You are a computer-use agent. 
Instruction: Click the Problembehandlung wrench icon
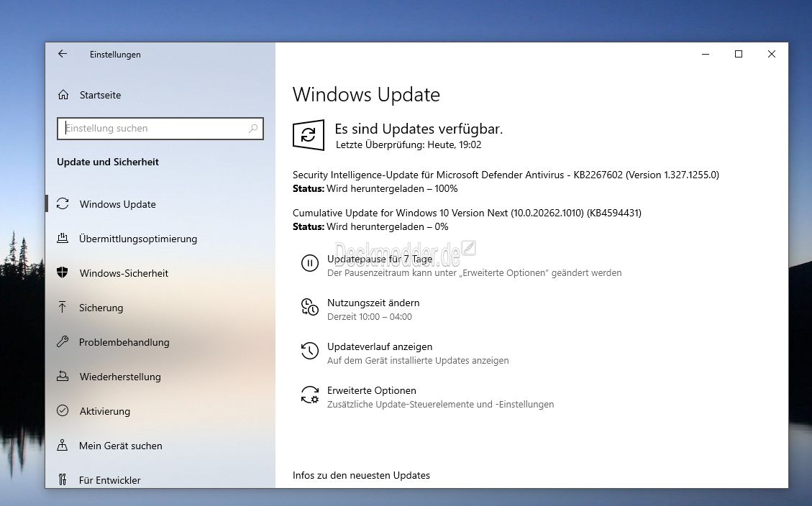pos(63,342)
